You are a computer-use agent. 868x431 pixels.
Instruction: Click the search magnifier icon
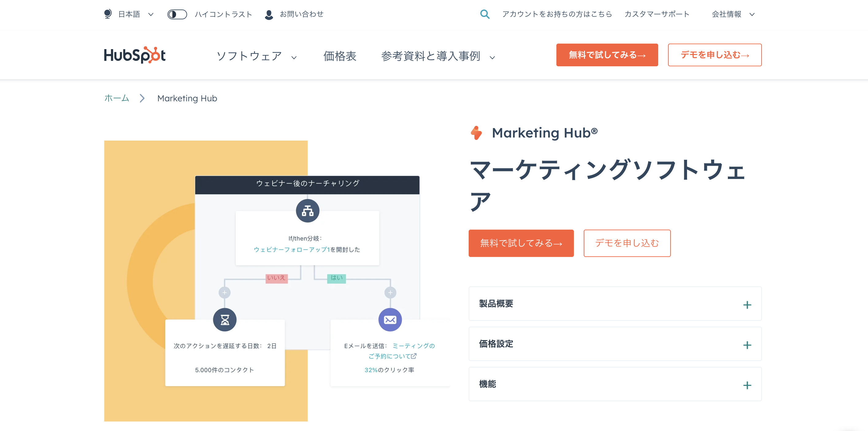point(485,14)
